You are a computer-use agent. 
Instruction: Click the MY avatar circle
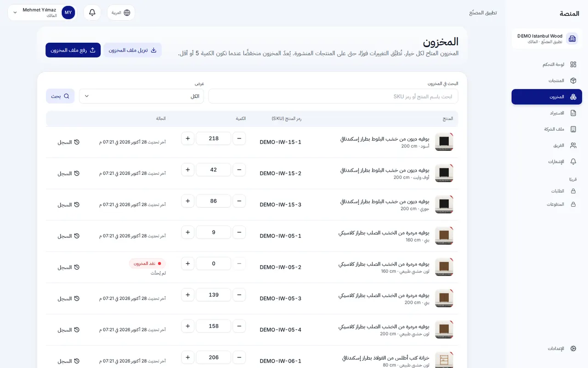pyautogui.click(x=68, y=12)
